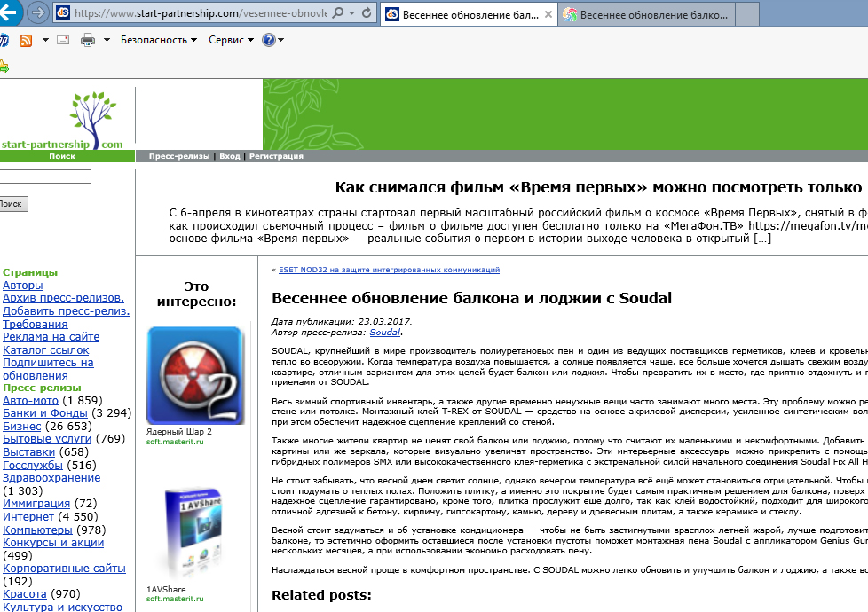Click the read mail icon in toolbar
This screenshot has width=868, height=612.
[x=63, y=40]
